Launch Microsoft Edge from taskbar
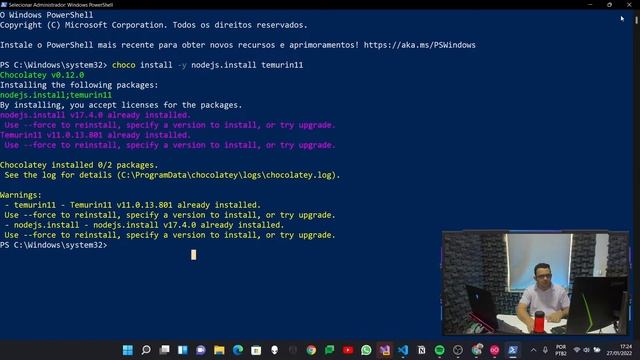 click(x=238, y=350)
